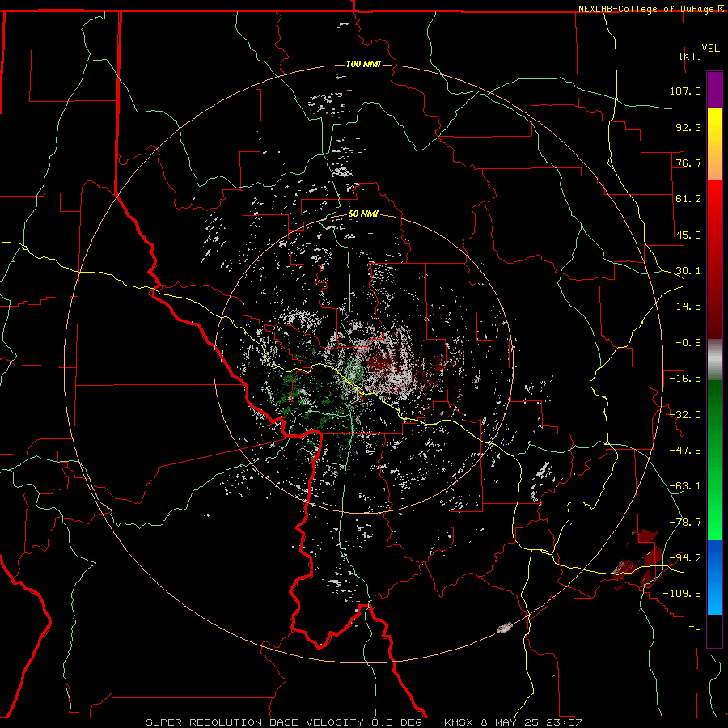Click the green segment of the color bar
Viewport: 728px width, 728px height.
tap(714, 459)
